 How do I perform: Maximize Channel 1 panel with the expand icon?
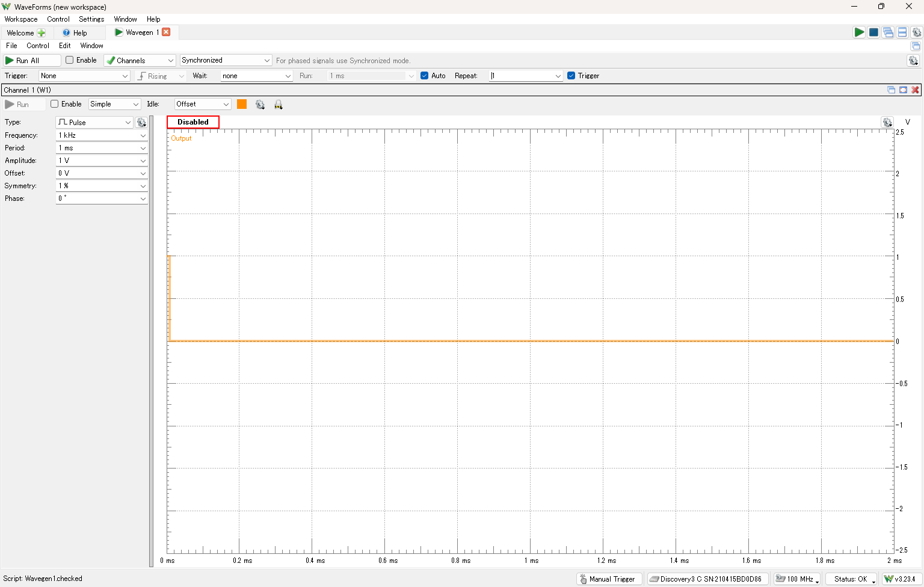[x=903, y=90]
